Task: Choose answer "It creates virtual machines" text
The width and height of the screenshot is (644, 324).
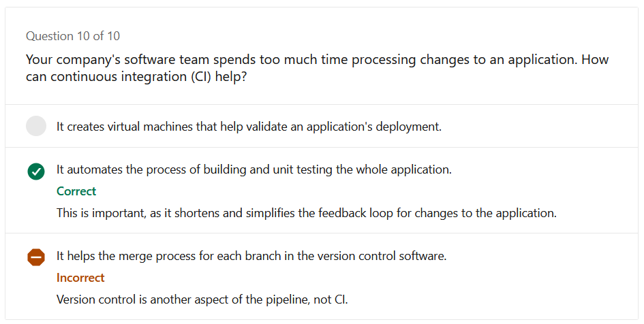Action: pos(249,127)
